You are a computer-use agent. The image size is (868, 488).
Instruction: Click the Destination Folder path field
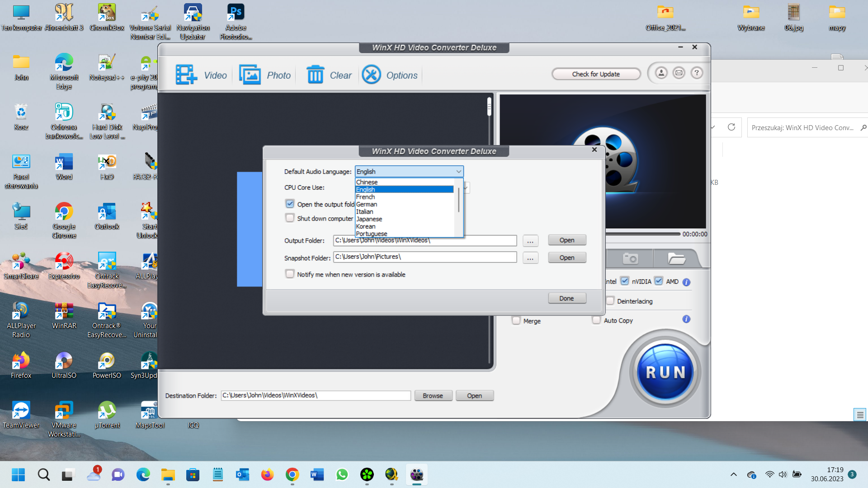316,395
